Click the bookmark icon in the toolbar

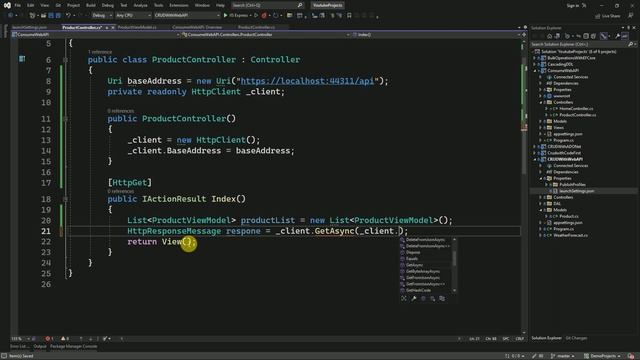tap(349, 16)
